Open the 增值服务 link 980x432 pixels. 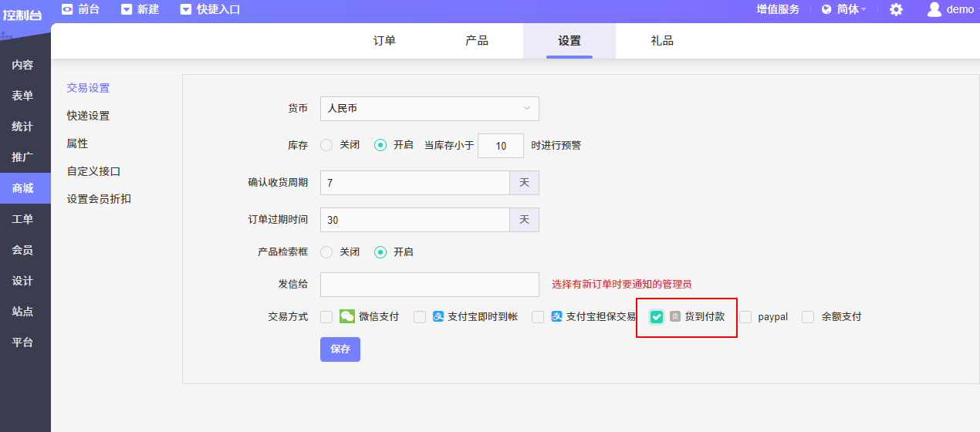(778, 9)
